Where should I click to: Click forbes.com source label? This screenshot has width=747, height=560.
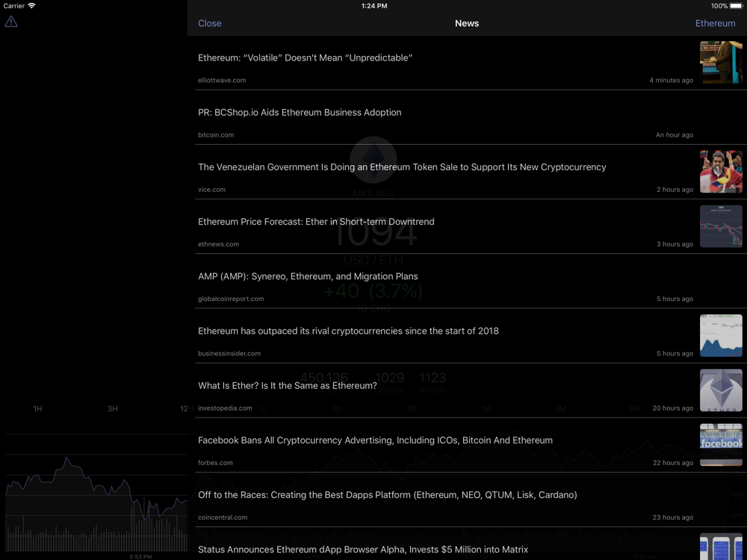tap(215, 463)
